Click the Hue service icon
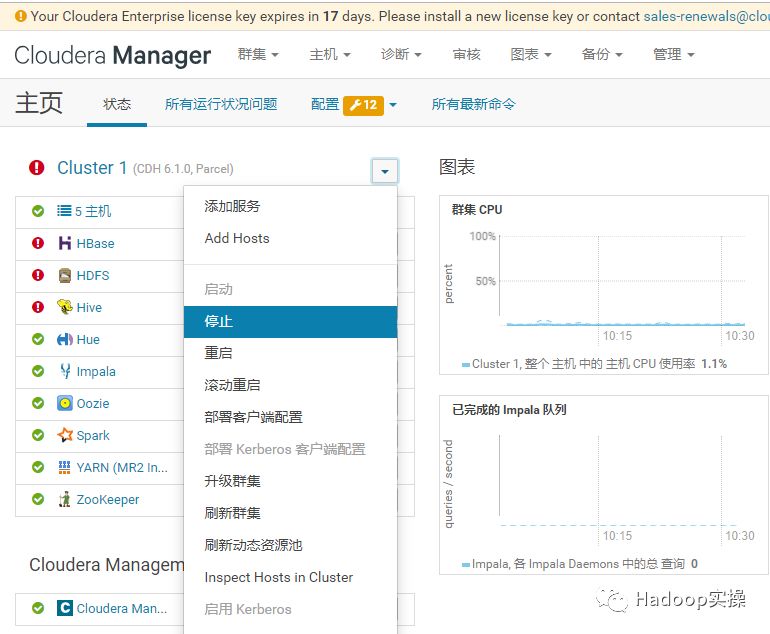This screenshot has width=770, height=634. coord(65,339)
